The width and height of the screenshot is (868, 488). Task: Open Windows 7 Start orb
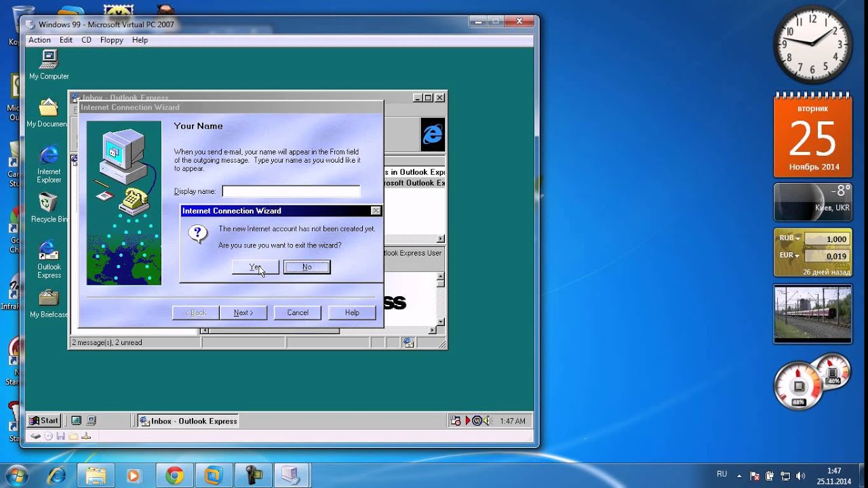click(16, 476)
